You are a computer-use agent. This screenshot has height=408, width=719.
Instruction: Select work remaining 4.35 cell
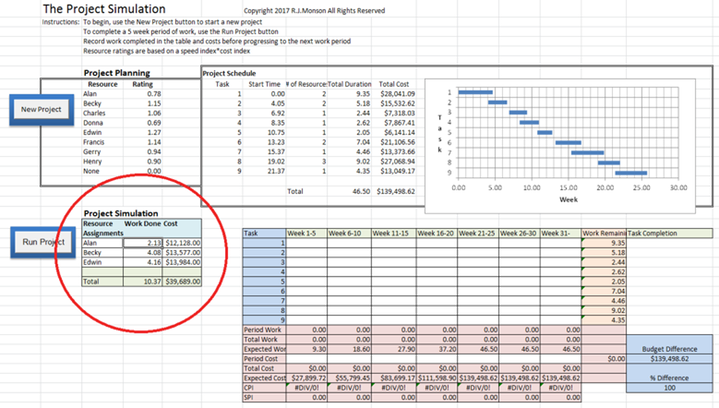coord(604,320)
